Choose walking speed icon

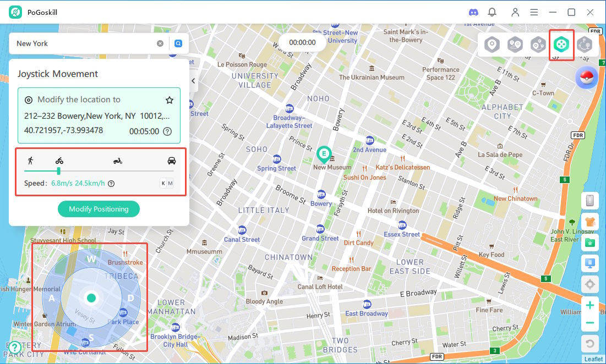[30, 161]
